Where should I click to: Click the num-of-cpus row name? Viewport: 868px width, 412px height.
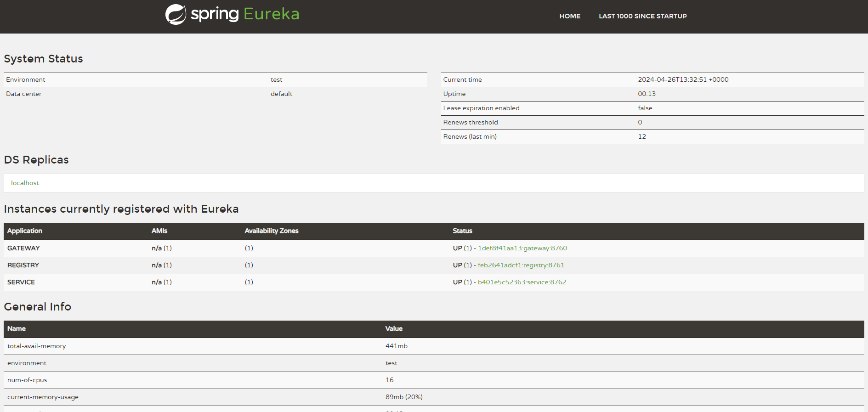[27, 380]
